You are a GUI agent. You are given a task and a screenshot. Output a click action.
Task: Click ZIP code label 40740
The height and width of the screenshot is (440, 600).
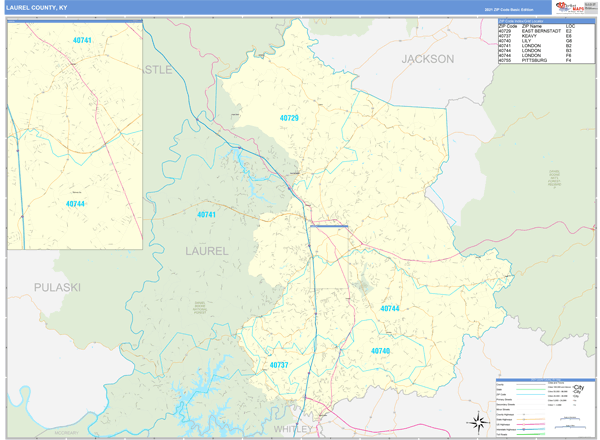(x=380, y=351)
